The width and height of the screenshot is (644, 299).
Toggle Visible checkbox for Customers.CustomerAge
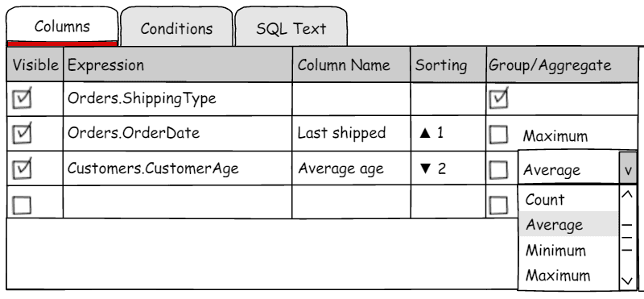coord(23,169)
